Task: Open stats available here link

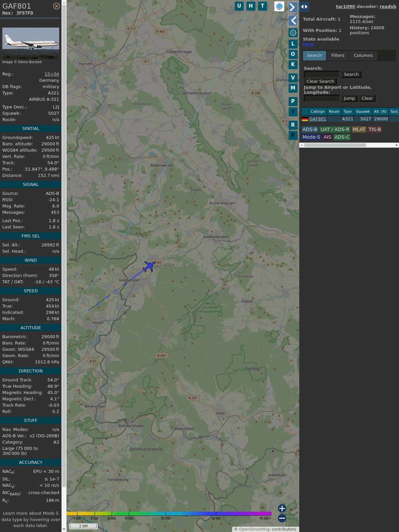Action: pyautogui.click(x=308, y=44)
